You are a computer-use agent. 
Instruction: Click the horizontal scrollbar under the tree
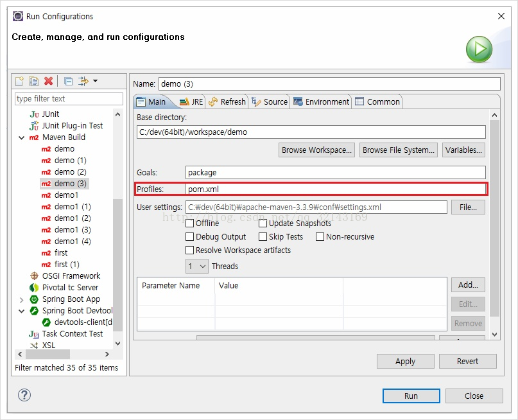click(64, 354)
